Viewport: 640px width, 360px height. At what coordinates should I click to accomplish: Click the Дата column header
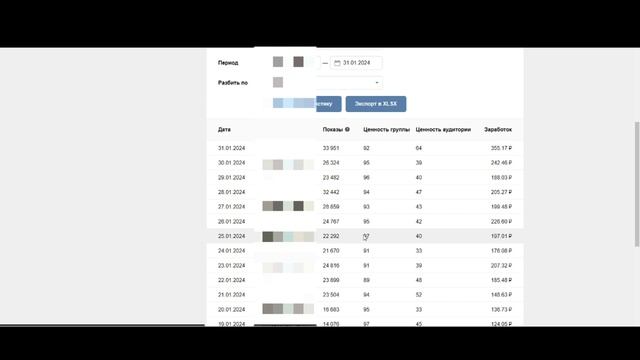tap(224, 129)
